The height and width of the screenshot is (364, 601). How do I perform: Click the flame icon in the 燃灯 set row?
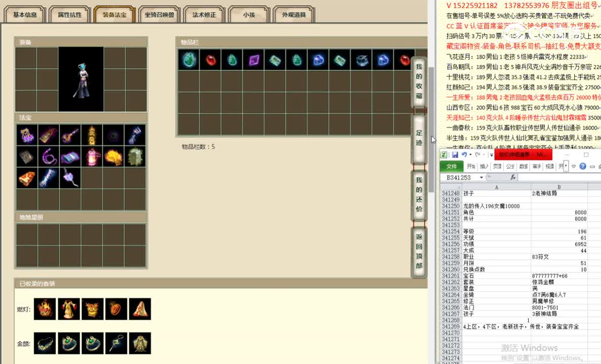tap(45, 309)
